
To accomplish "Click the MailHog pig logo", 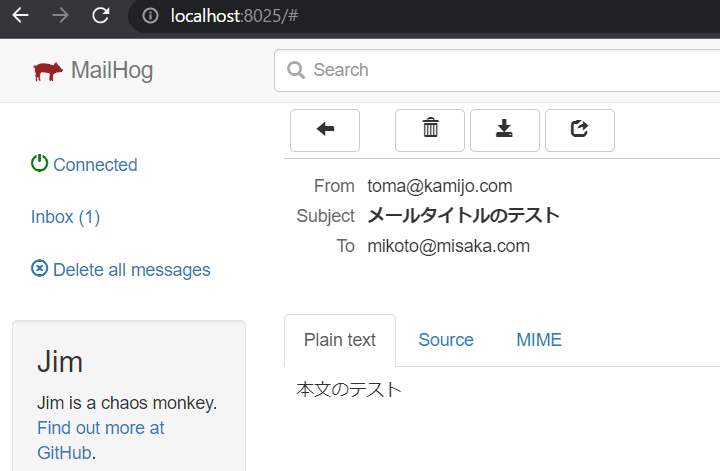I will 48,71.
